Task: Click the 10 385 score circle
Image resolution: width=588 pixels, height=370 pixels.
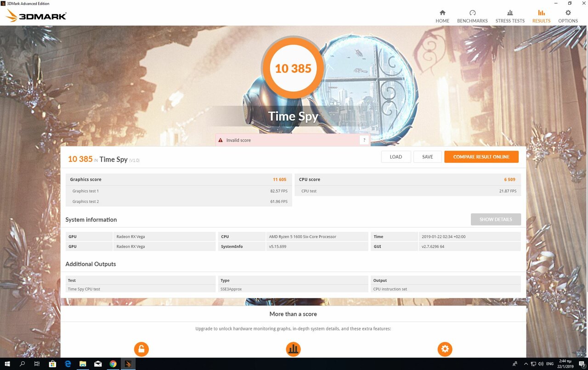Action: [293, 68]
